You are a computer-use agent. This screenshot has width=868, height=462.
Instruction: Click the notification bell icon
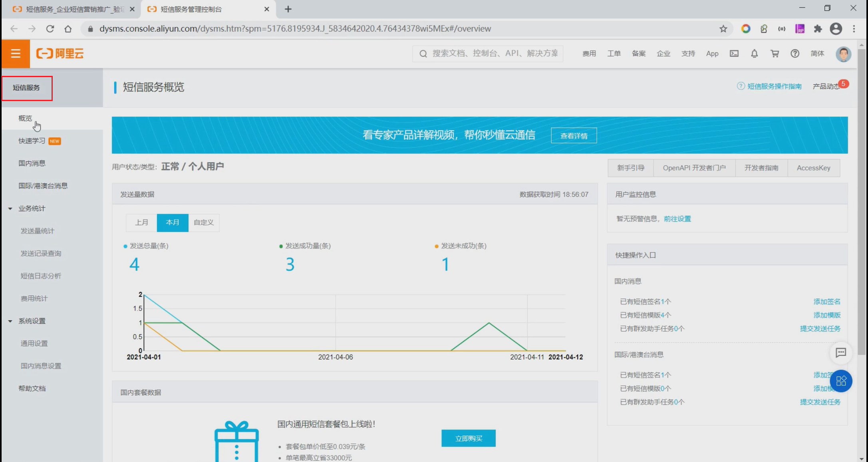coord(754,54)
